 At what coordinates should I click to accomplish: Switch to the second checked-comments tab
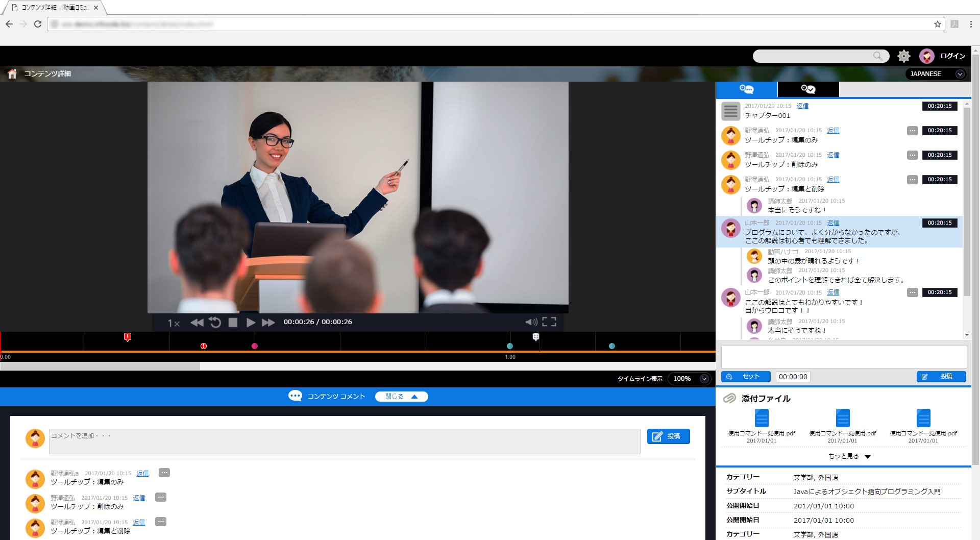pyautogui.click(x=808, y=89)
